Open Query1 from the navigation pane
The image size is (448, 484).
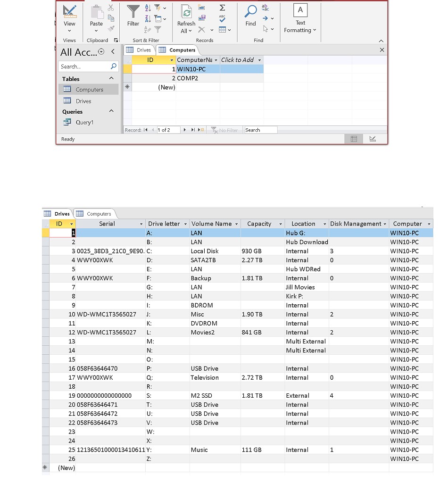pyautogui.click(x=84, y=123)
